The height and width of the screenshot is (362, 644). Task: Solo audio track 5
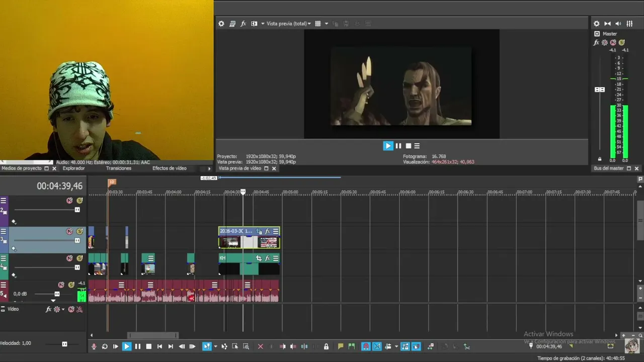click(71, 285)
